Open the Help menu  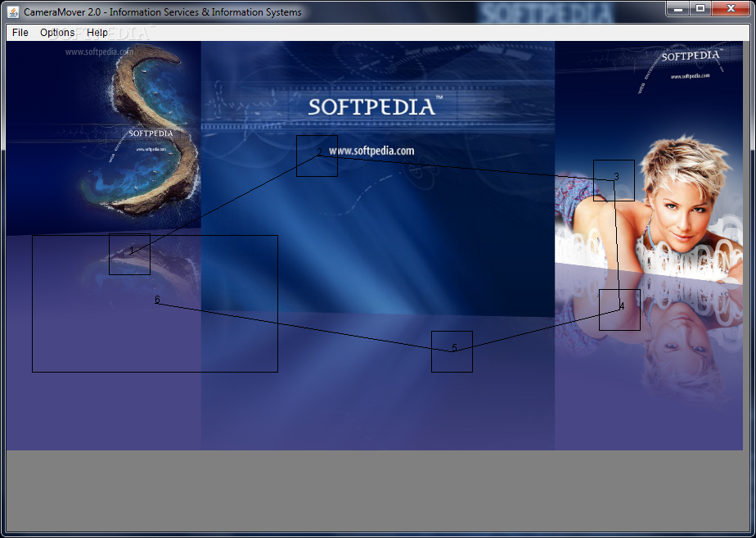tap(97, 32)
